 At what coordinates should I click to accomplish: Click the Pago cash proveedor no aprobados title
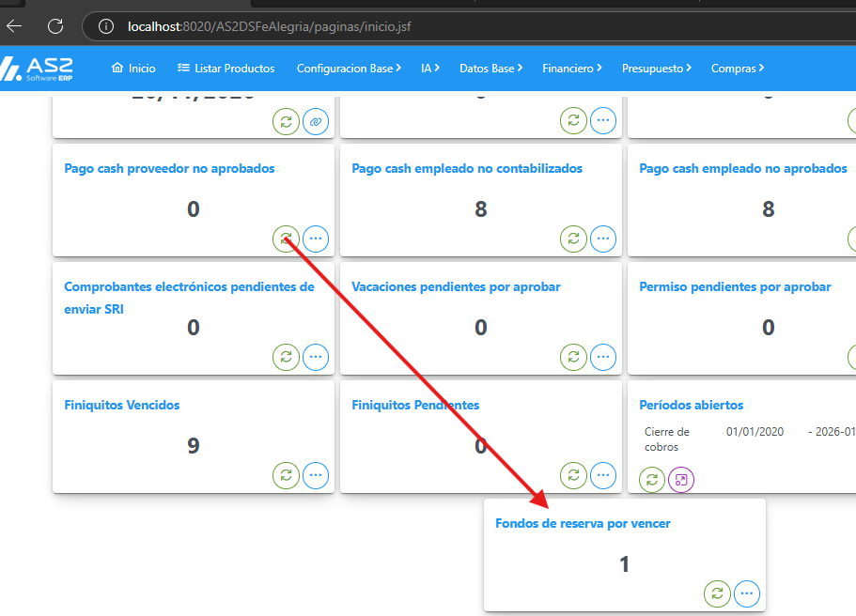pyautogui.click(x=169, y=169)
